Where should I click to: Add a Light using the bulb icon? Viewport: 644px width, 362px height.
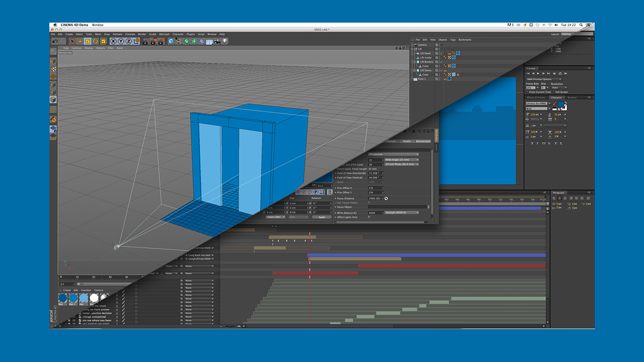click(x=225, y=41)
